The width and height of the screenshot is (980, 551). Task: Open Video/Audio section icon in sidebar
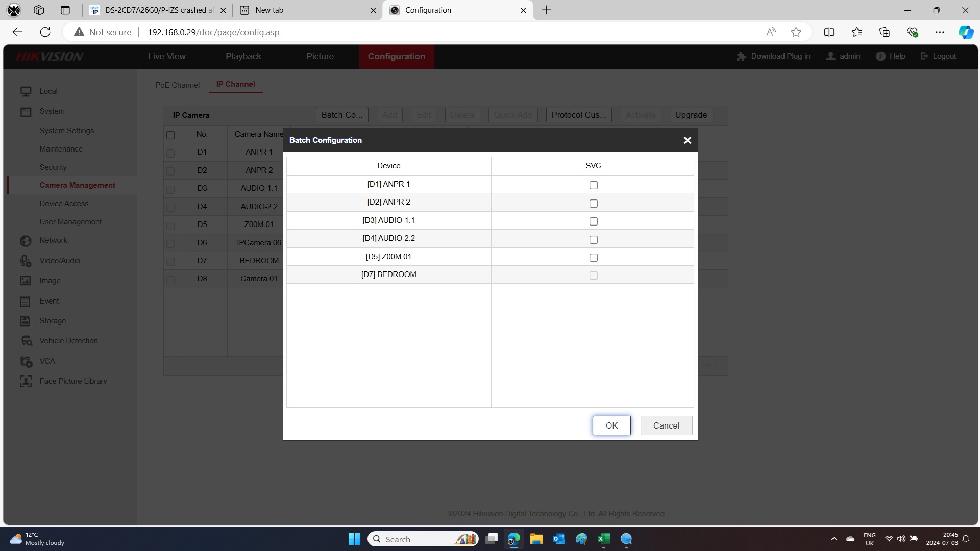[x=26, y=261]
